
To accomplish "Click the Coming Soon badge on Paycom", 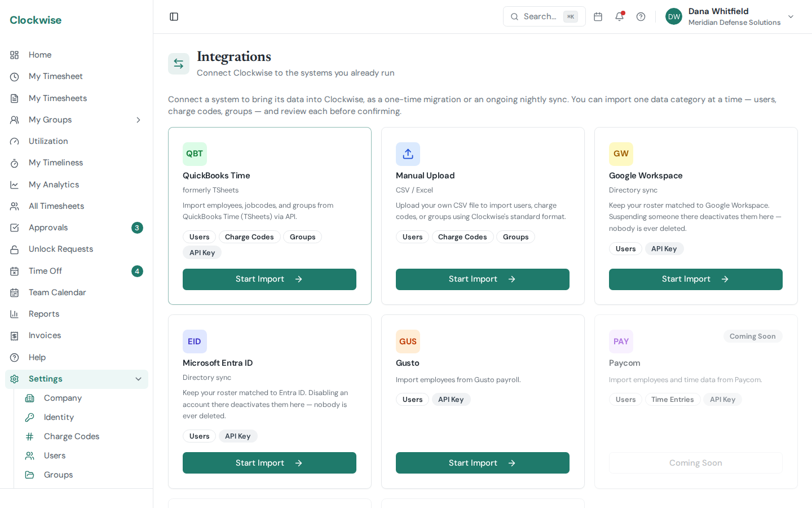I will click(x=753, y=336).
